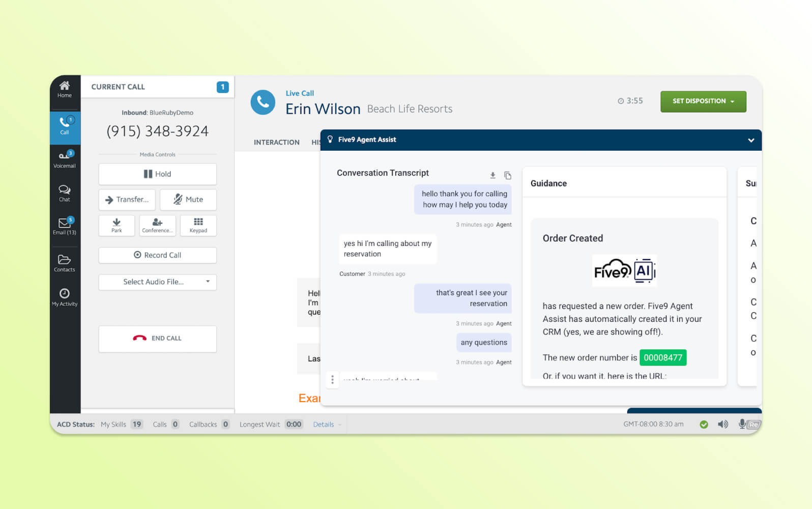
Task: Click My Skills count 19
Action: 137,424
